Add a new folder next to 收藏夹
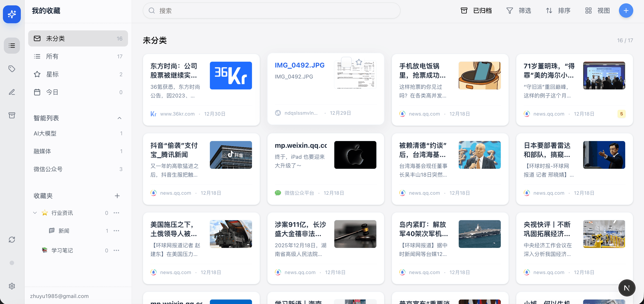The width and height of the screenshot is (644, 304). coord(117,196)
